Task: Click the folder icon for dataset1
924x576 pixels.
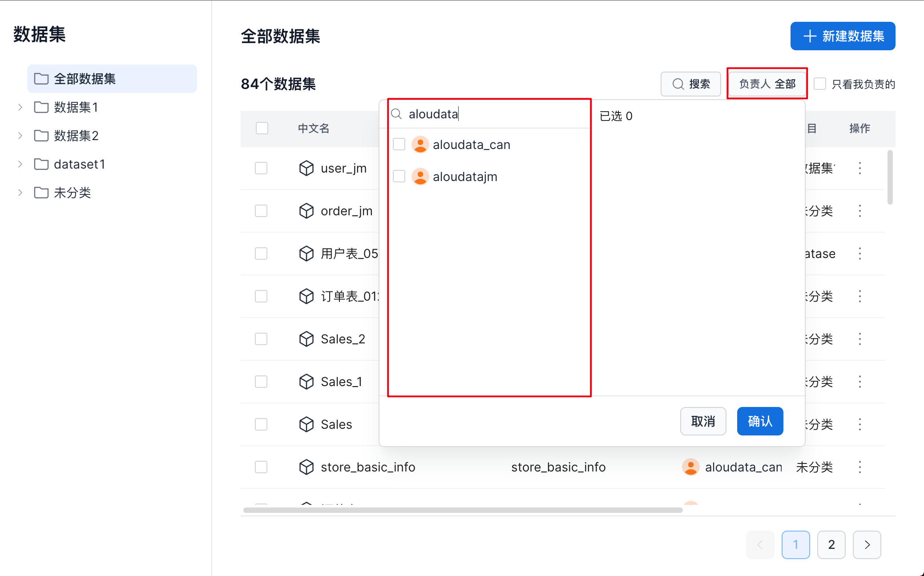Action: [x=41, y=164]
